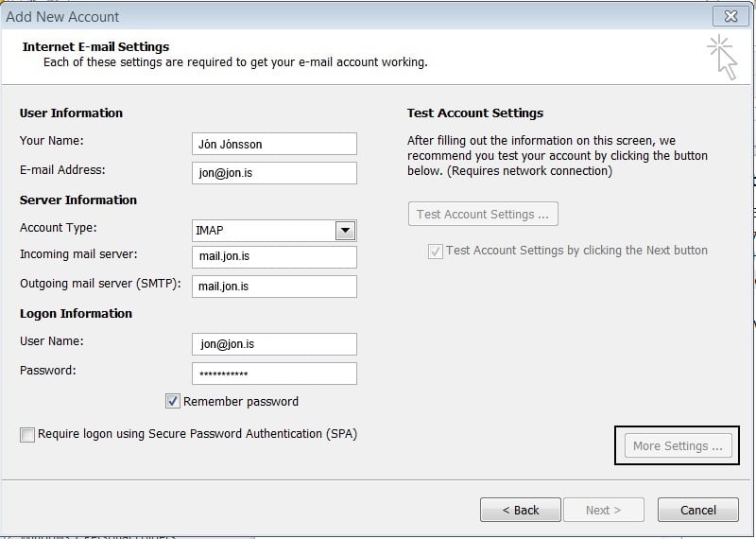Enable Require logon using SPA checkbox
The width and height of the screenshot is (756, 539).
(x=27, y=434)
